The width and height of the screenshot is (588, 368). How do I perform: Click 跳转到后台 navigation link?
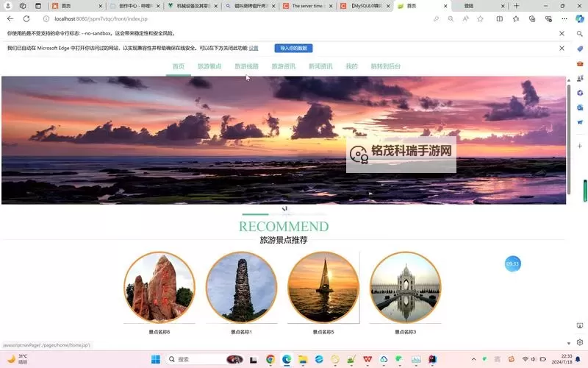point(385,66)
